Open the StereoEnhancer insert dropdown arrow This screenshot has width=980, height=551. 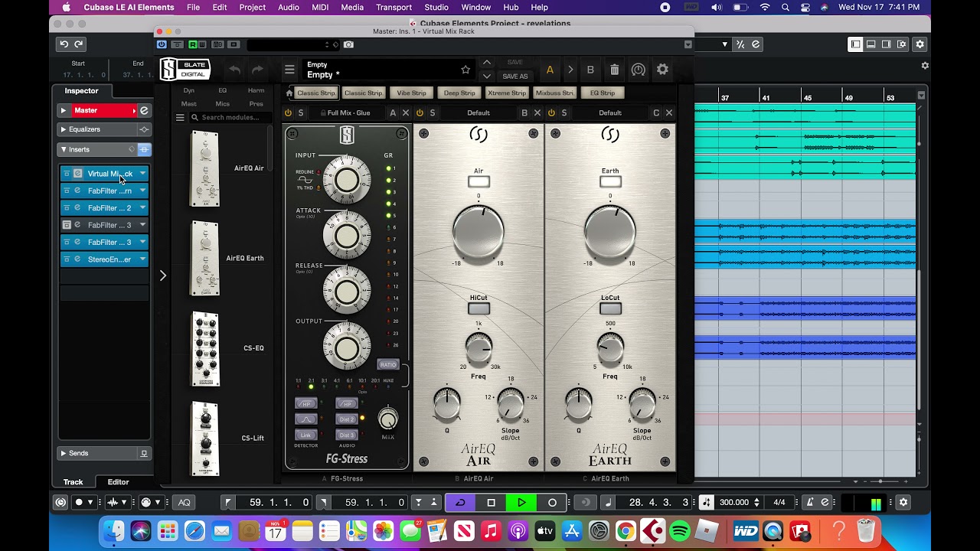point(142,259)
